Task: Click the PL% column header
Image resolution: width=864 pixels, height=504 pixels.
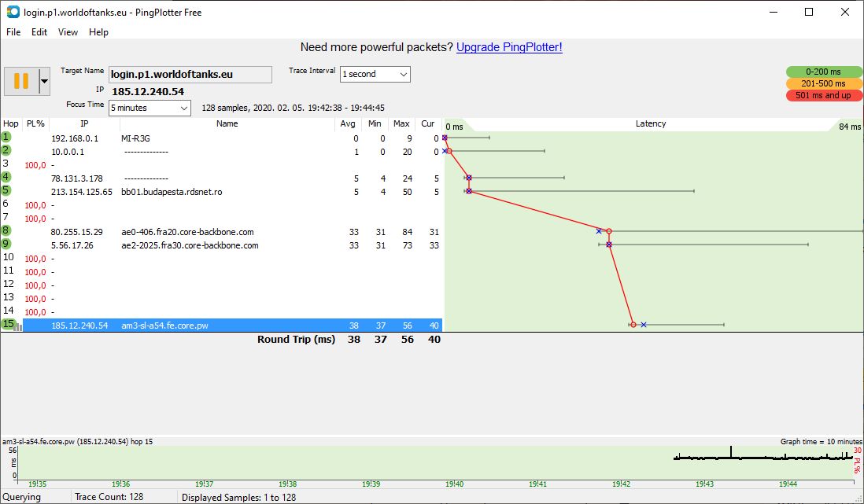Action: [35, 123]
